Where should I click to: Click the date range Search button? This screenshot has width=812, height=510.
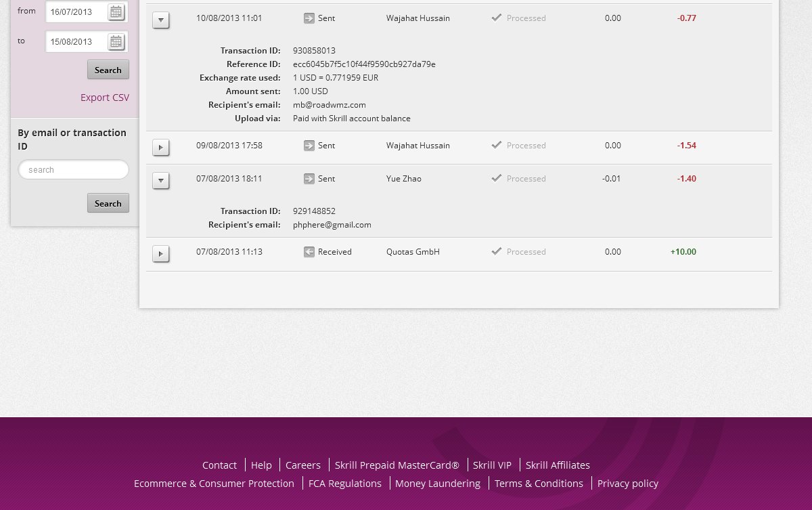click(108, 70)
